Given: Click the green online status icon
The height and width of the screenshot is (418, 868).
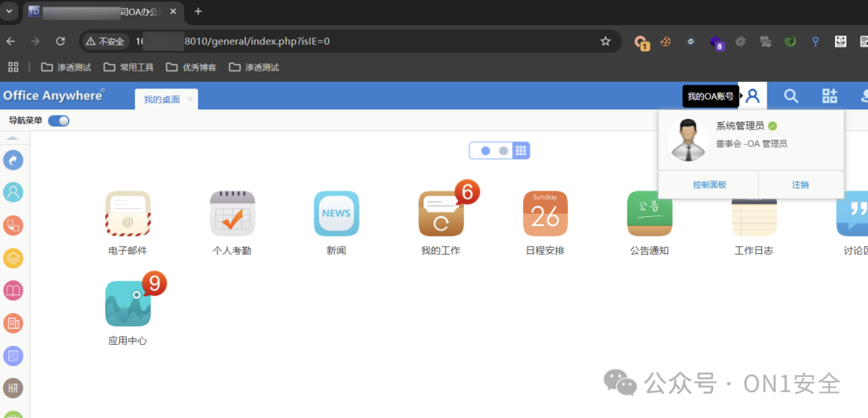Looking at the screenshot, I should (x=773, y=125).
